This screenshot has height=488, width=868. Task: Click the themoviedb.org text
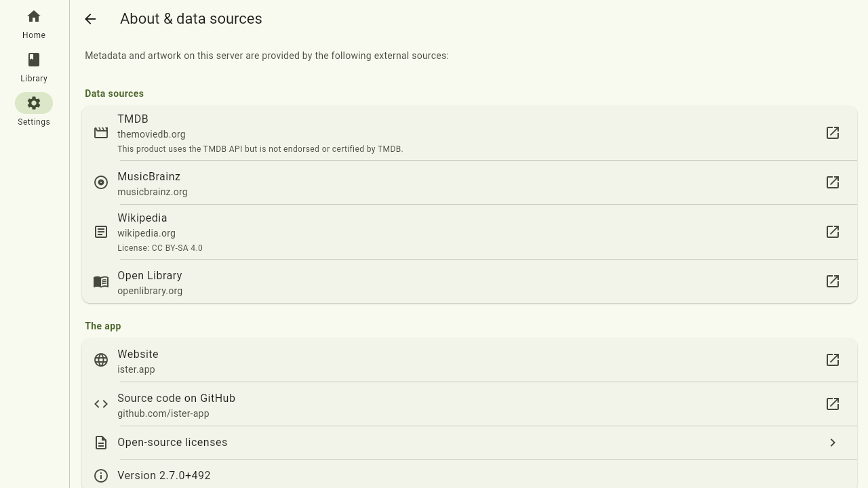pos(151,134)
